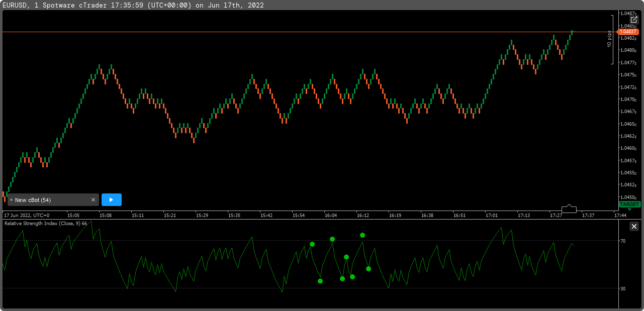Click the RSI 30 level label
The height and width of the screenshot is (311, 644).
point(623,288)
